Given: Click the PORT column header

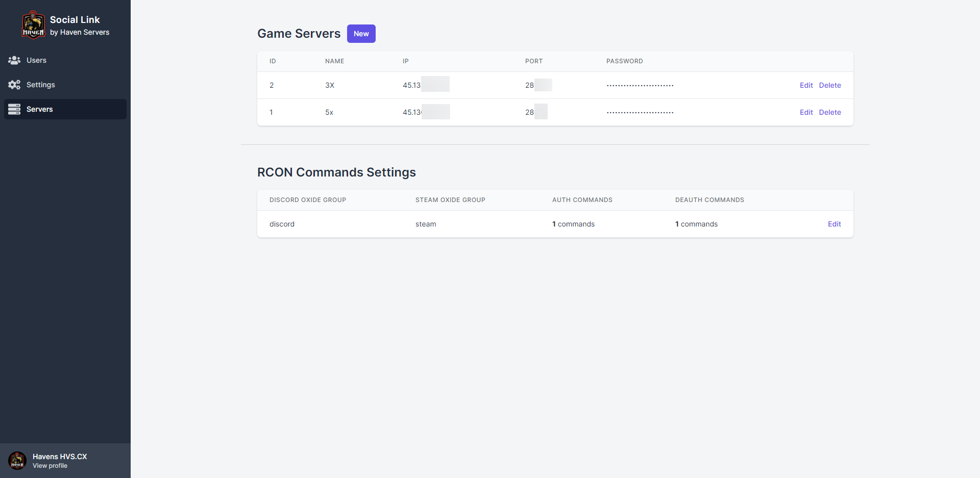Looking at the screenshot, I should pos(534,61).
